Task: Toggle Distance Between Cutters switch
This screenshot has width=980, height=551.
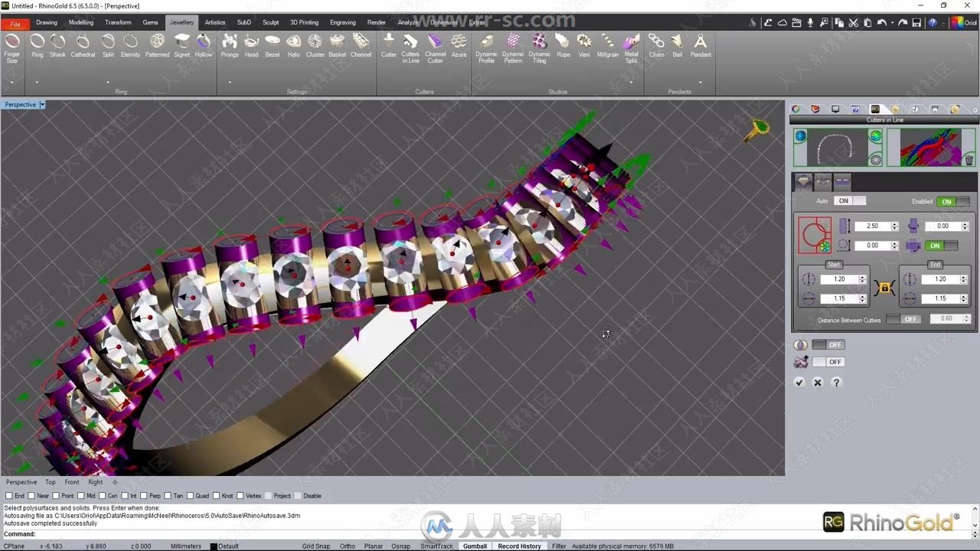Action: point(904,319)
